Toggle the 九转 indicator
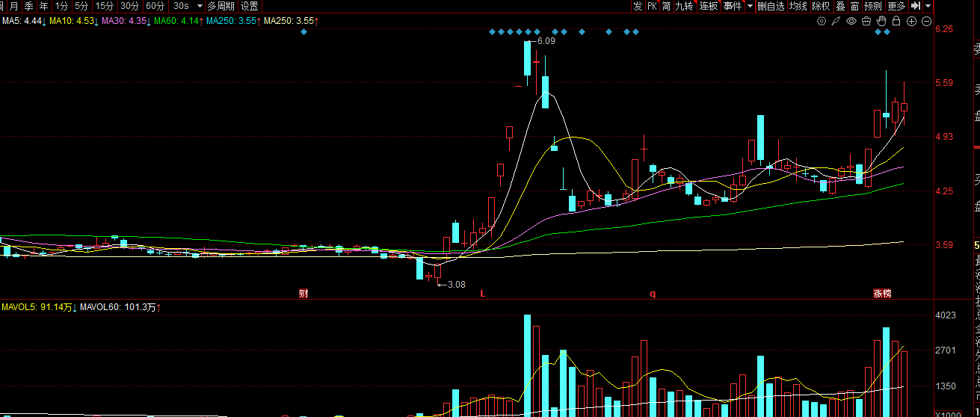This screenshot has width=980, height=417. tap(685, 6)
